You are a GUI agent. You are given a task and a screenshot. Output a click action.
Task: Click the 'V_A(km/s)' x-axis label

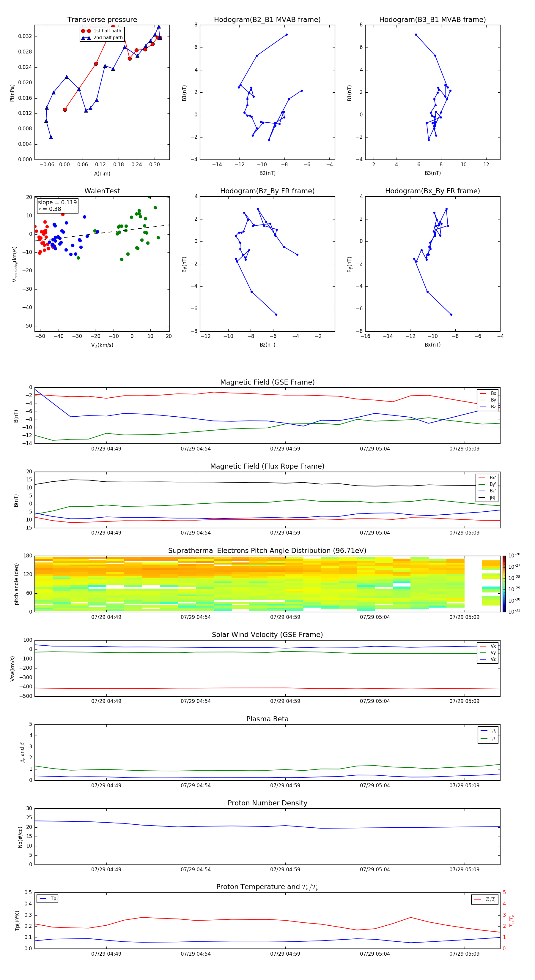102,345
